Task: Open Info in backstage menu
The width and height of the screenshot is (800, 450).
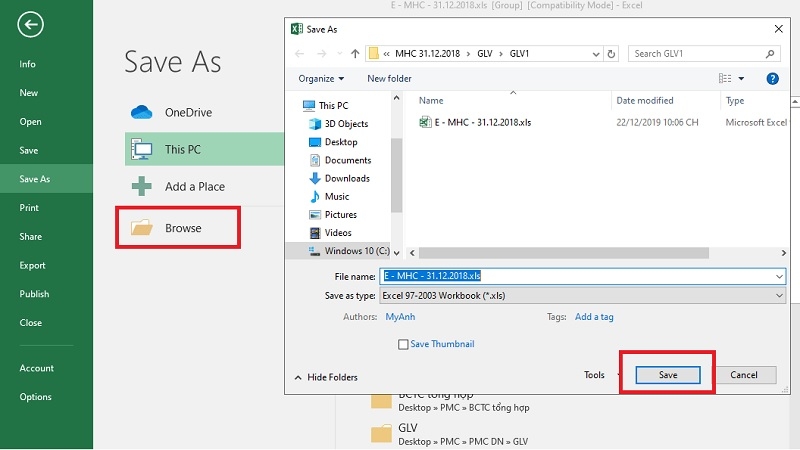Action: click(x=28, y=64)
